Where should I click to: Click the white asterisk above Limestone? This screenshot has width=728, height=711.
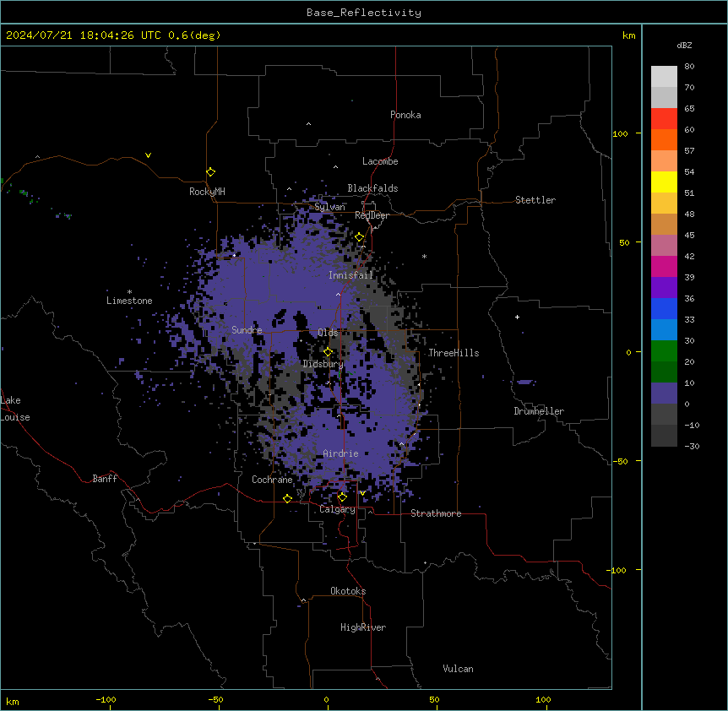pos(129,292)
